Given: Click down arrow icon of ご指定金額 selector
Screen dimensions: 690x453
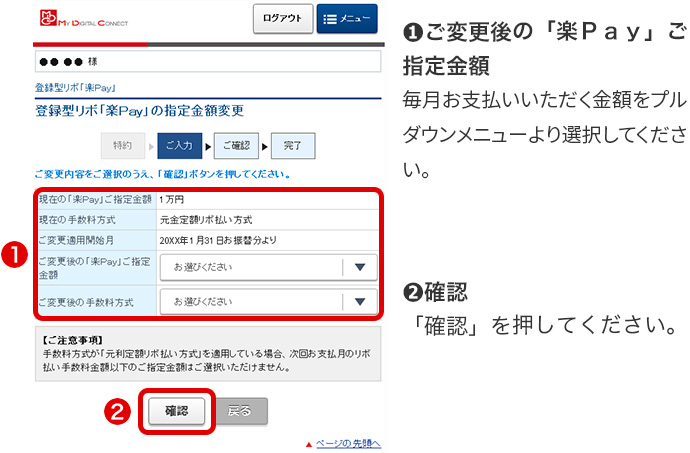Looking at the screenshot, I should click(359, 268).
